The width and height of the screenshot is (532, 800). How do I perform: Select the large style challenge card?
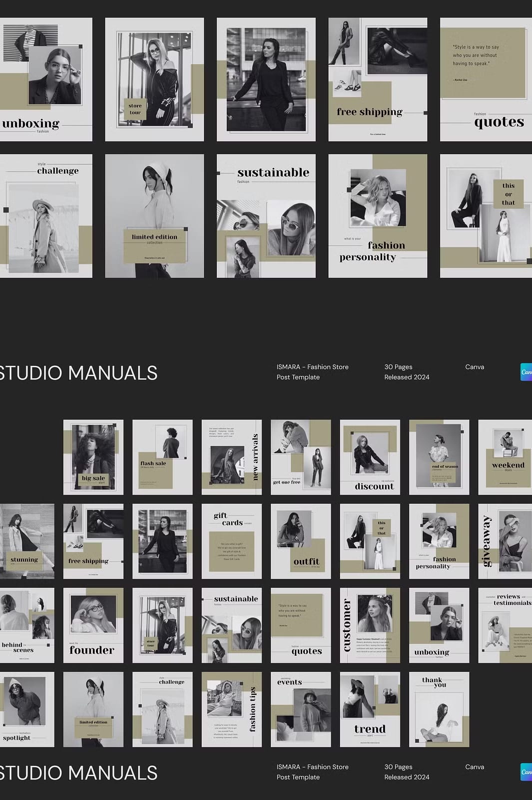pos(46,215)
